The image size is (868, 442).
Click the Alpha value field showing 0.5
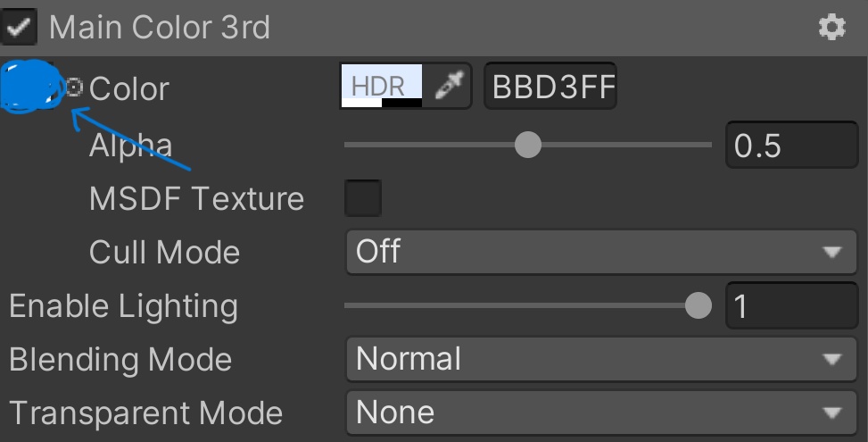click(x=792, y=146)
